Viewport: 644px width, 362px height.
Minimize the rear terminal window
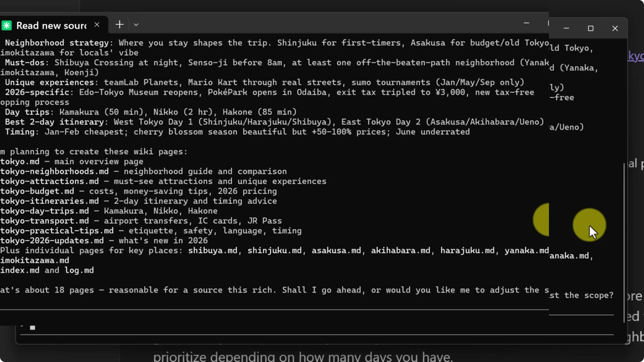pyautogui.click(x=566, y=28)
